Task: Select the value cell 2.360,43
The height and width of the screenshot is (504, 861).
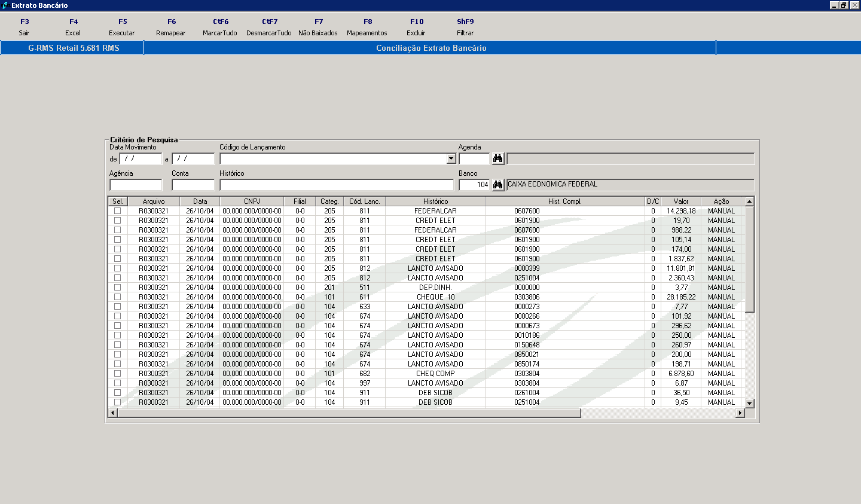Action: [681, 277]
